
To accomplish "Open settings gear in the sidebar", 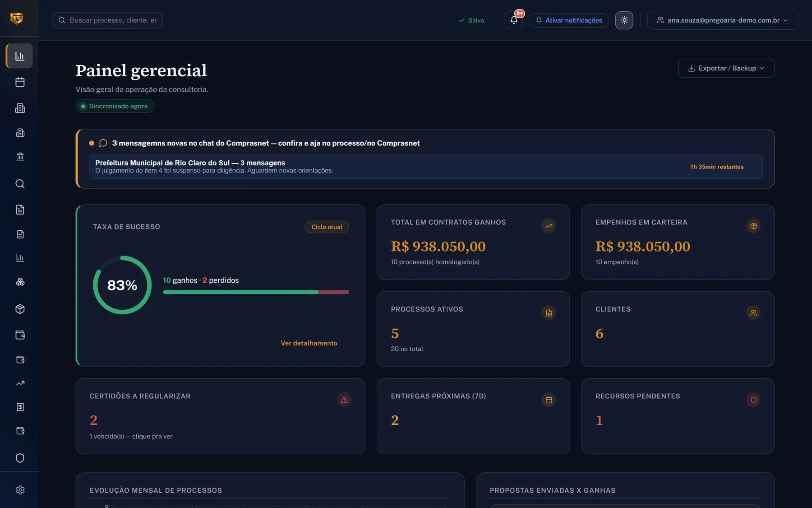I will click(20, 490).
